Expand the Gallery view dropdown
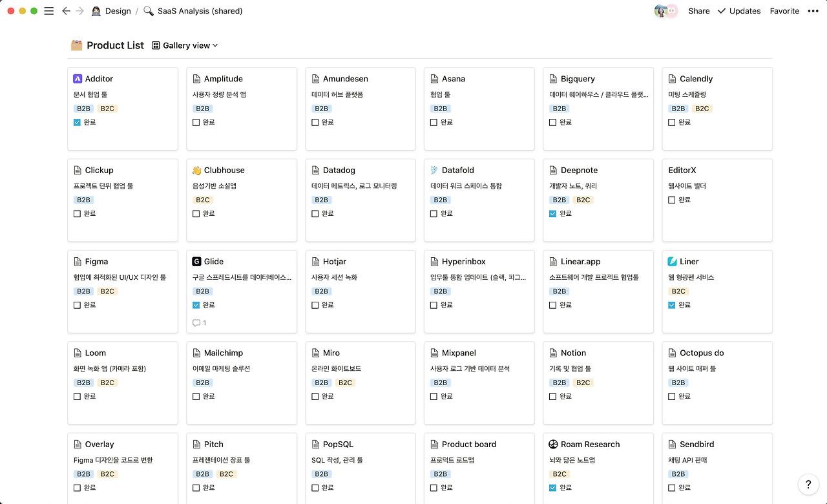The width and height of the screenshot is (827, 504). pos(185,45)
